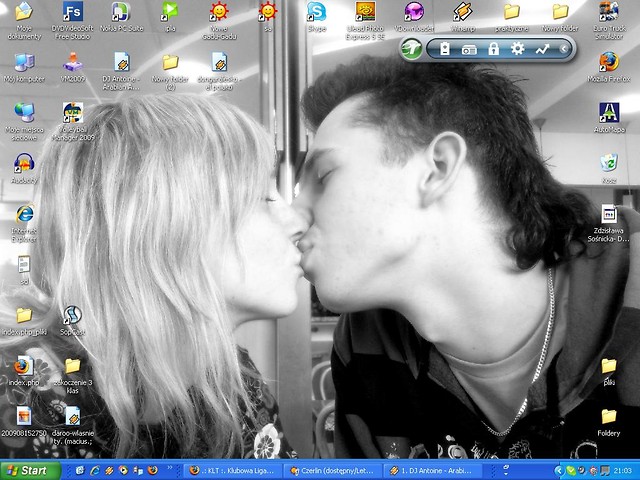Switch to the Czerlin (dostępny) chat window
The width and height of the screenshot is (640, 480).
click(x=331, y=471)
